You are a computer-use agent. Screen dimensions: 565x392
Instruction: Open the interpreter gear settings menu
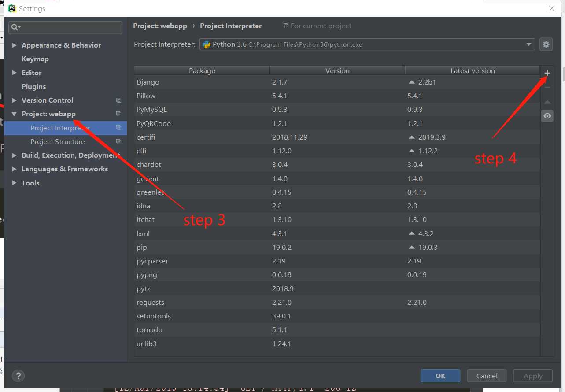546,44
